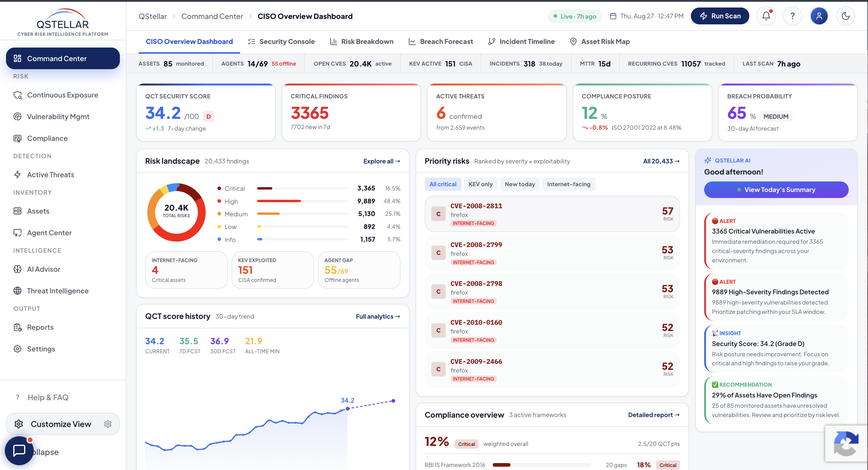Viewport: 868px width, 470px height.
Task: Open Vulnerability Mgmt in sidebar
Action: [63, 116]
